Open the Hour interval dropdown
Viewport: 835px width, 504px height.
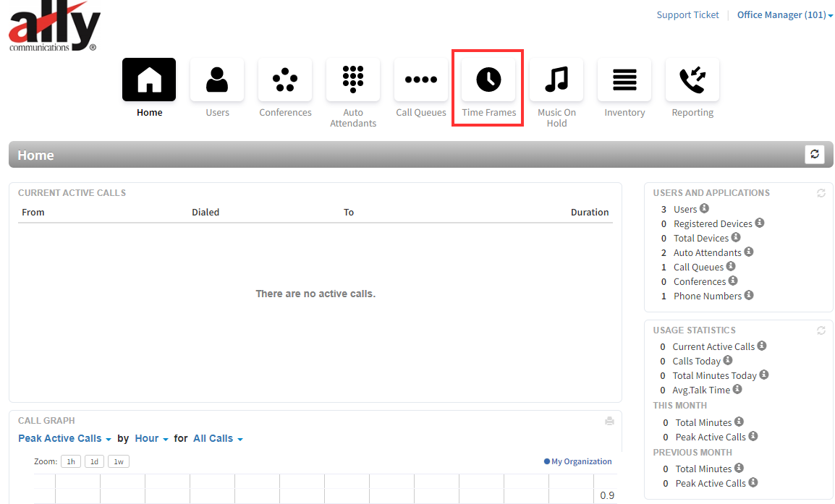[x=152, y=438]
